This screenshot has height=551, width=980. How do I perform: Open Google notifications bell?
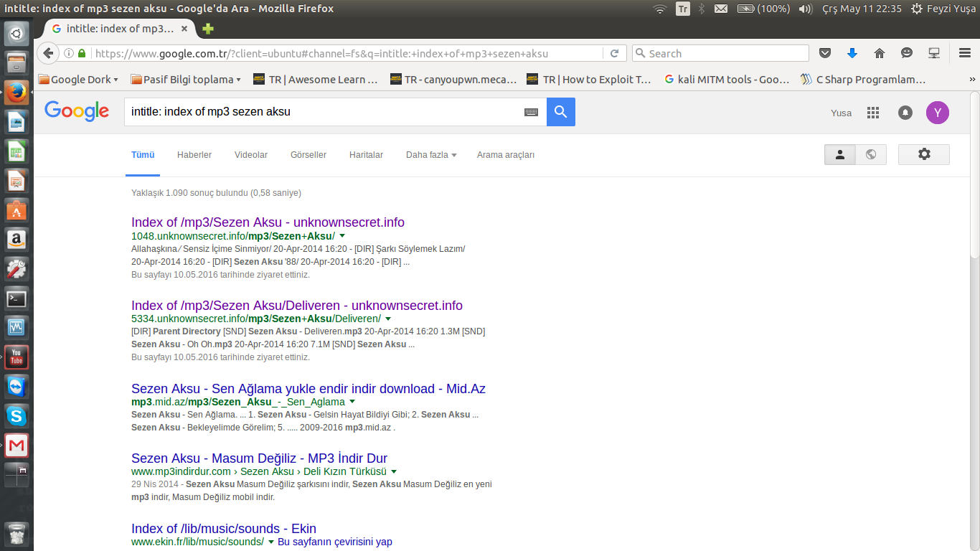pos(905,113)
